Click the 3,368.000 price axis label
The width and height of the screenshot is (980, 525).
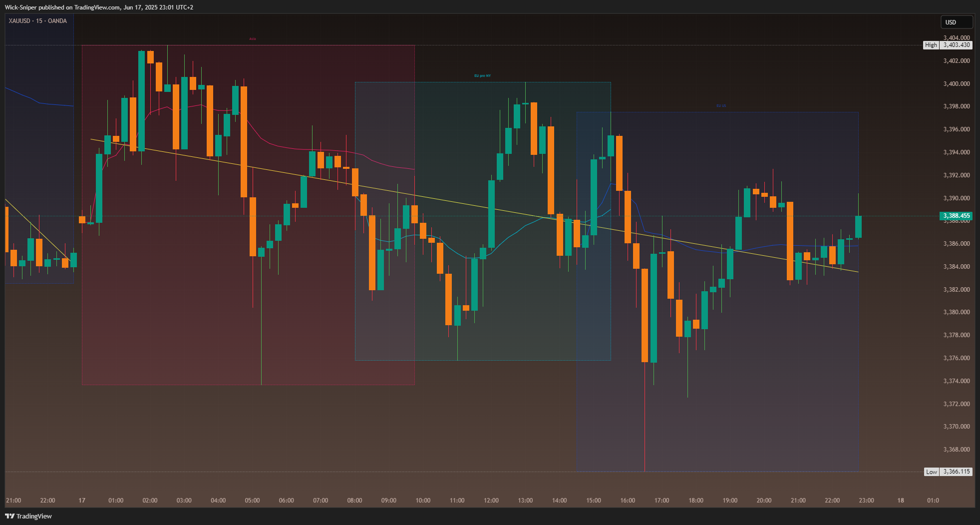tap(957, 450)
